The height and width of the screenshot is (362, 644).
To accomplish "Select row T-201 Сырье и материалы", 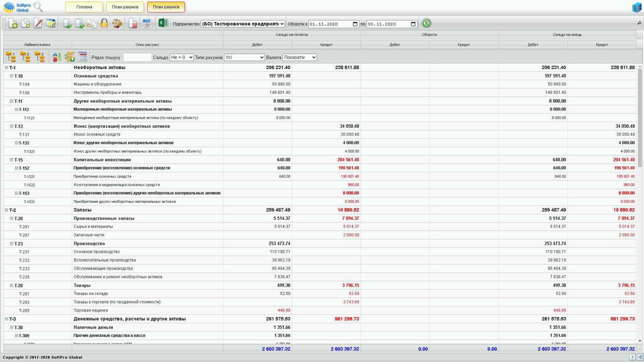I will click(320, 227).
